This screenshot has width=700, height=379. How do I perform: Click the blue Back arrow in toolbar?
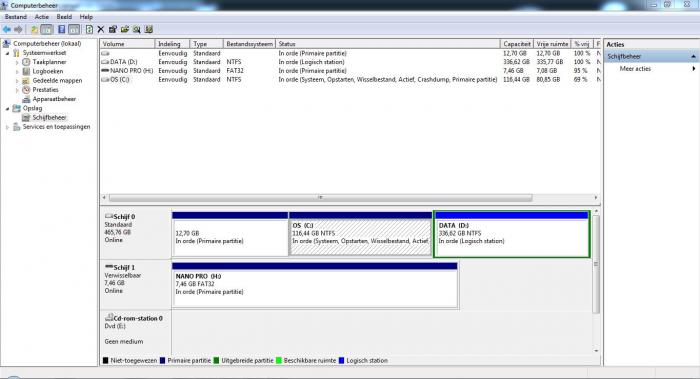[7, 29]
